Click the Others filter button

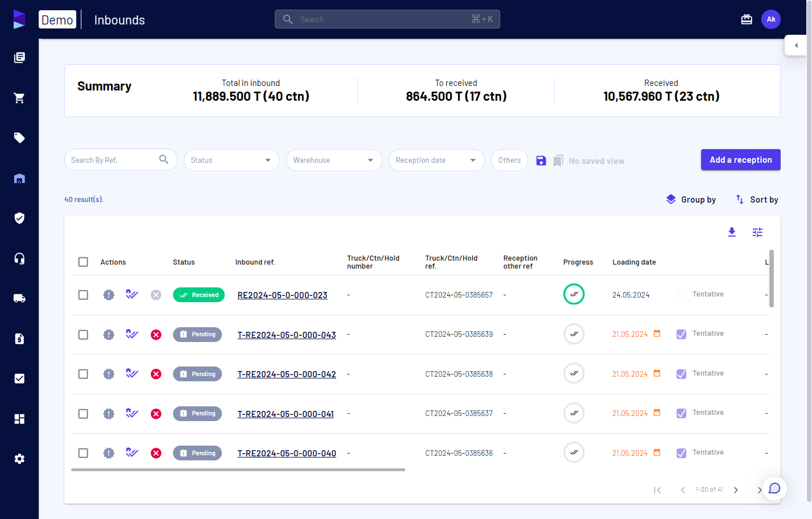[x=509, y=160]
